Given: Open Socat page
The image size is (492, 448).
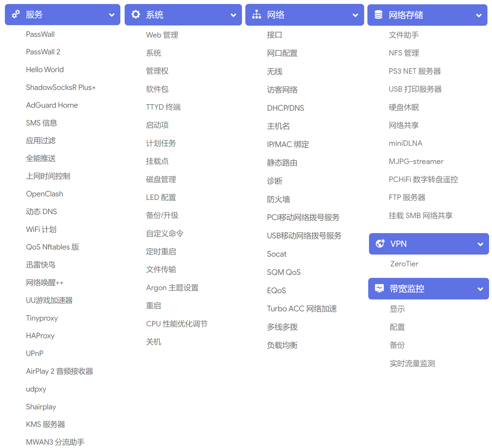Looking at the screenshot, I should [277, 254].
